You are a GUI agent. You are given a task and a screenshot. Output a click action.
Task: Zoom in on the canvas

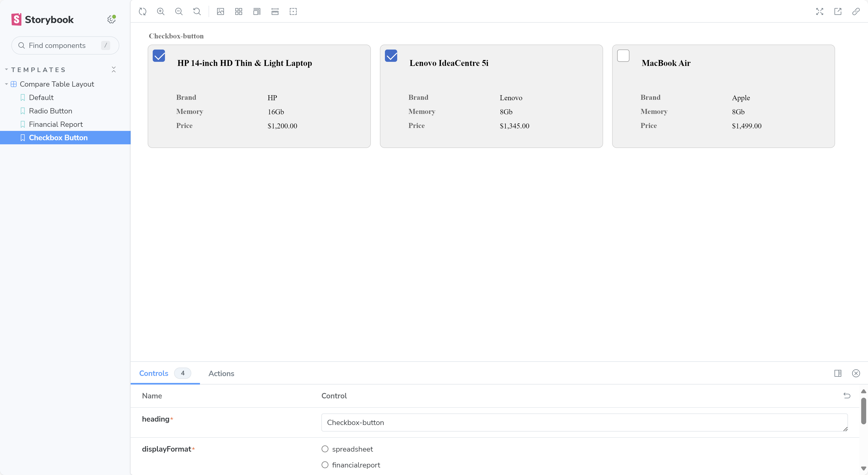click(161, 11)
